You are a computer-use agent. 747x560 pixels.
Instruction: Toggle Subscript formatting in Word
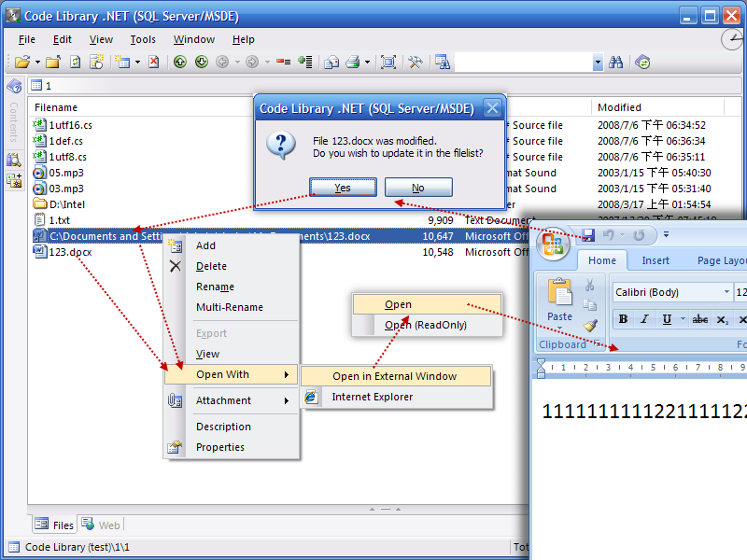(722, 319)
